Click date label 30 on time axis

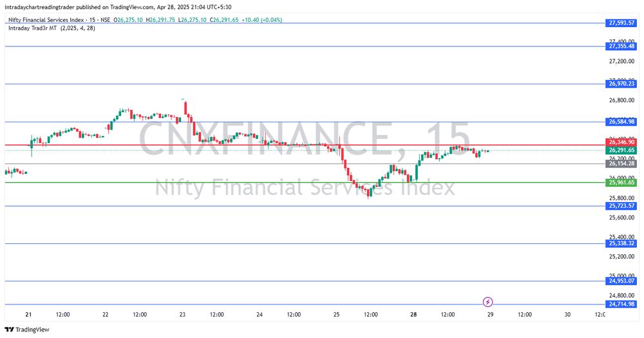[x=567, y=315]
